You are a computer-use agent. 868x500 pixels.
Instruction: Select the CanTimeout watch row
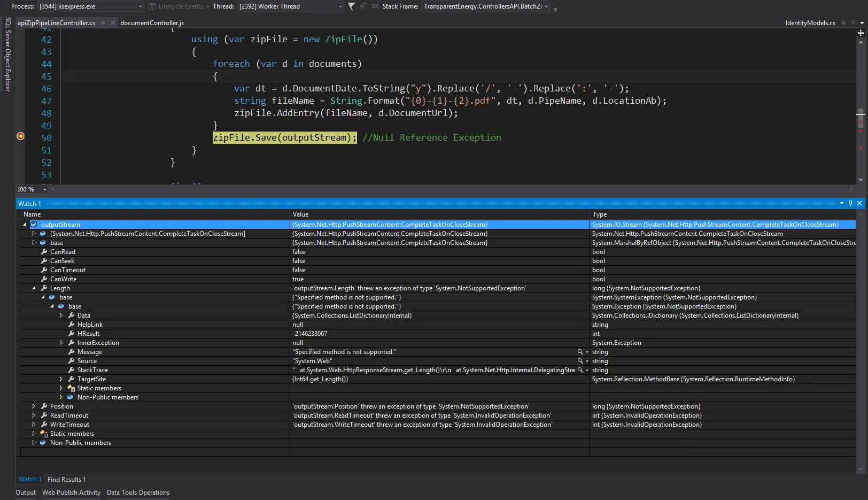pyautogui.click(x=438, y=270)
